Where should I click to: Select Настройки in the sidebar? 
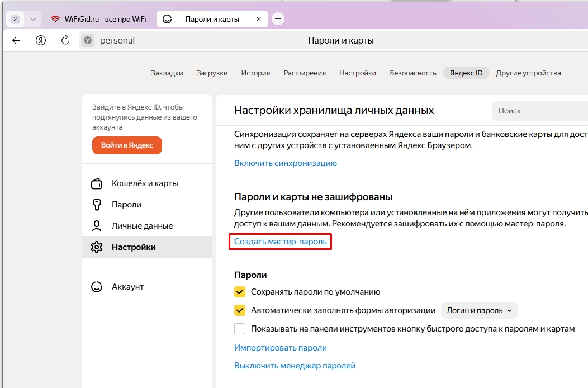(147, 247)
